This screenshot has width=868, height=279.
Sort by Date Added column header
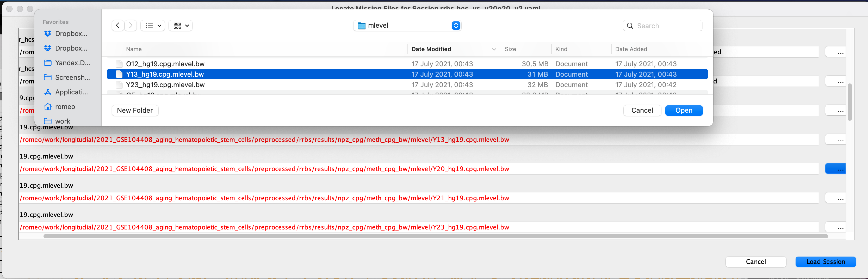[x=631, y=49]
